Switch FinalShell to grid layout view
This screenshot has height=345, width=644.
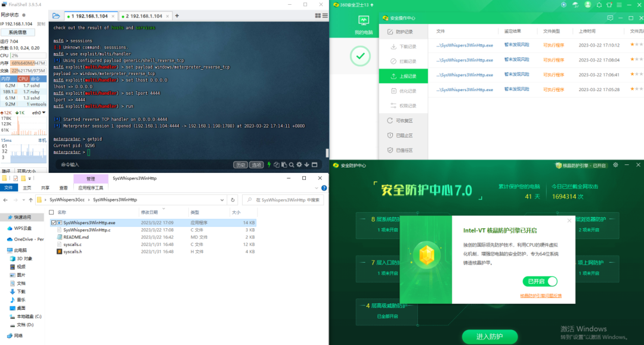[318, 15]
